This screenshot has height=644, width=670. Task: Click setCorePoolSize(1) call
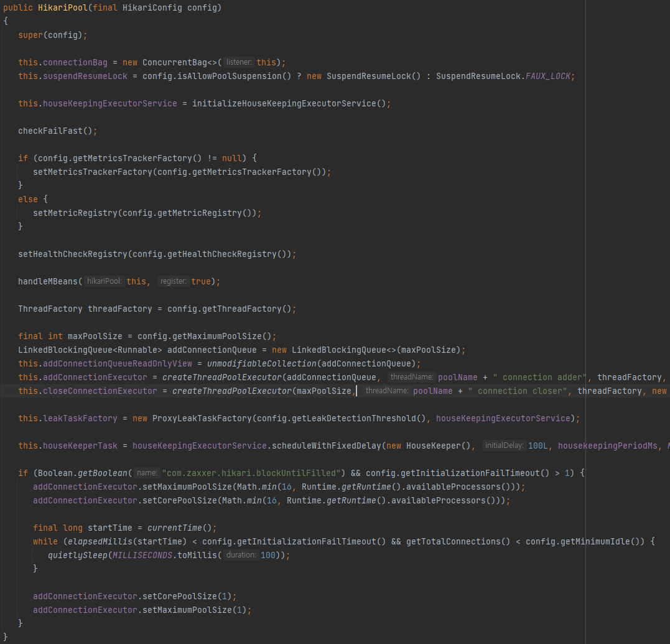coord(187,595)
